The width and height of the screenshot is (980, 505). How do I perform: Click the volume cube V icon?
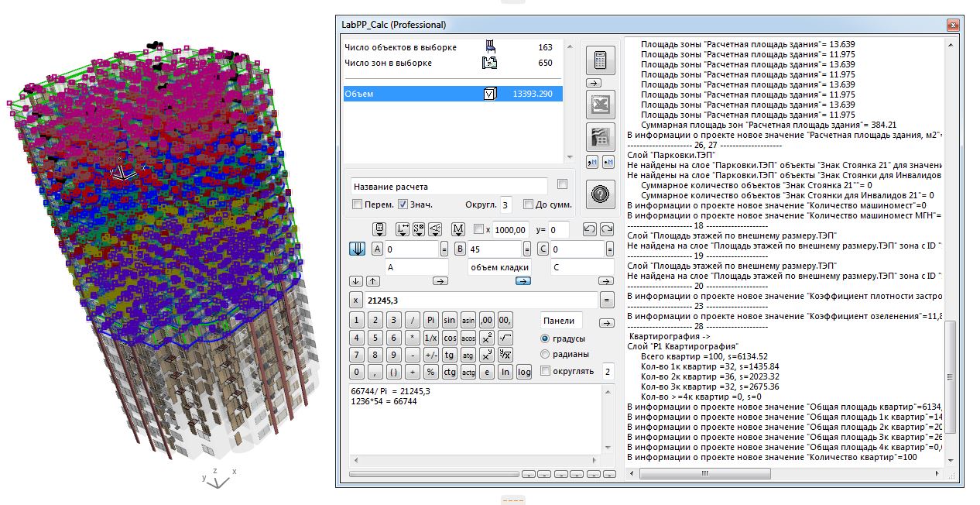pyautogui.click(x=489, y=94)
